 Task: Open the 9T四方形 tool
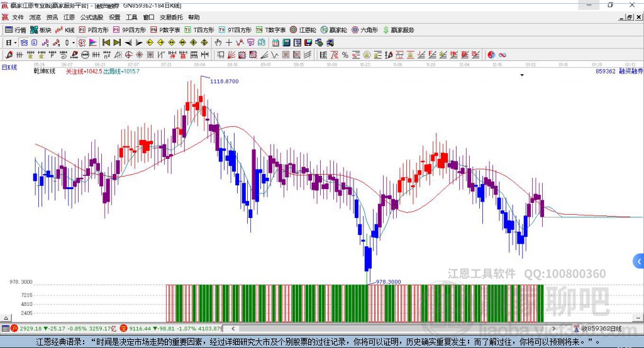click(x=235, y=30)
